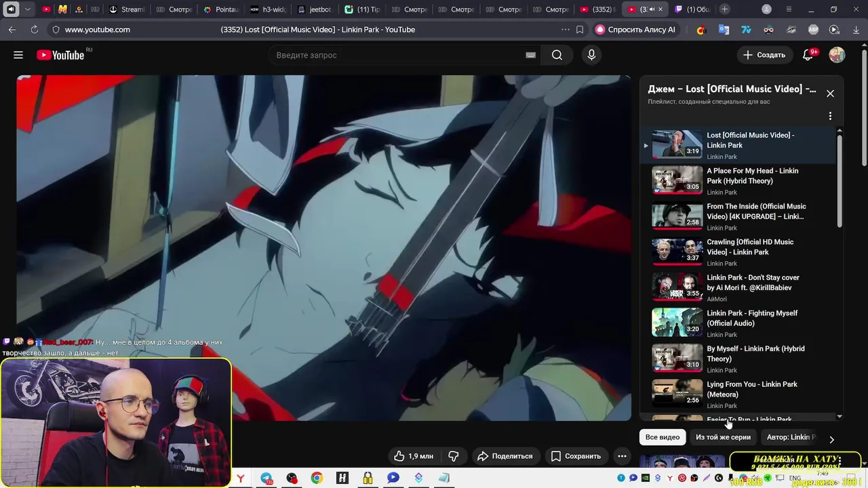
Task: Switch to the (11) Tip browser tab
Action: 363,9
